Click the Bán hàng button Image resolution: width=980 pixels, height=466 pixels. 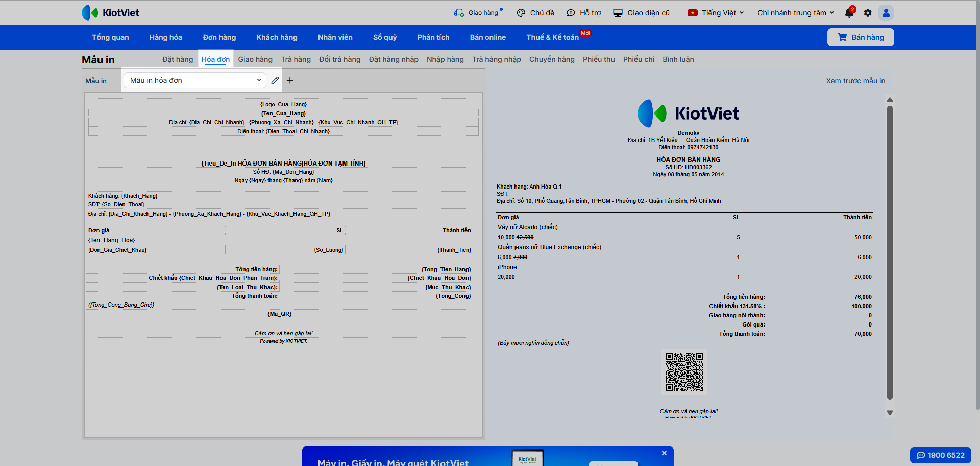point(861,37)
